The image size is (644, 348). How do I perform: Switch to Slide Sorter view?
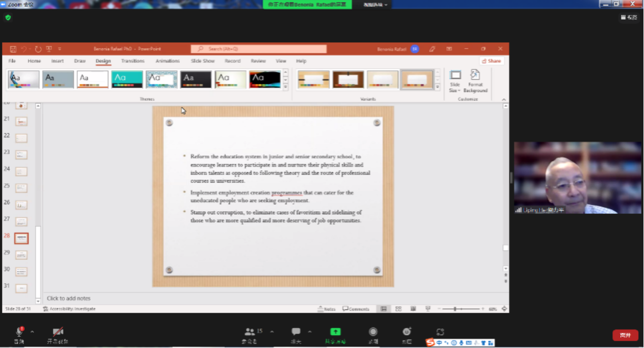(398, 309)
